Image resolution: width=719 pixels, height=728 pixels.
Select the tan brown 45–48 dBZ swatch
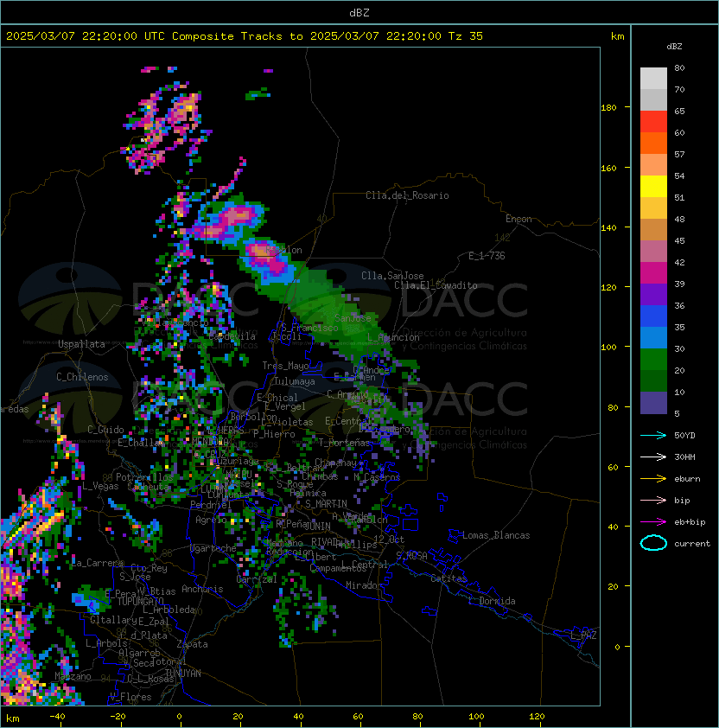coord(653,229)
